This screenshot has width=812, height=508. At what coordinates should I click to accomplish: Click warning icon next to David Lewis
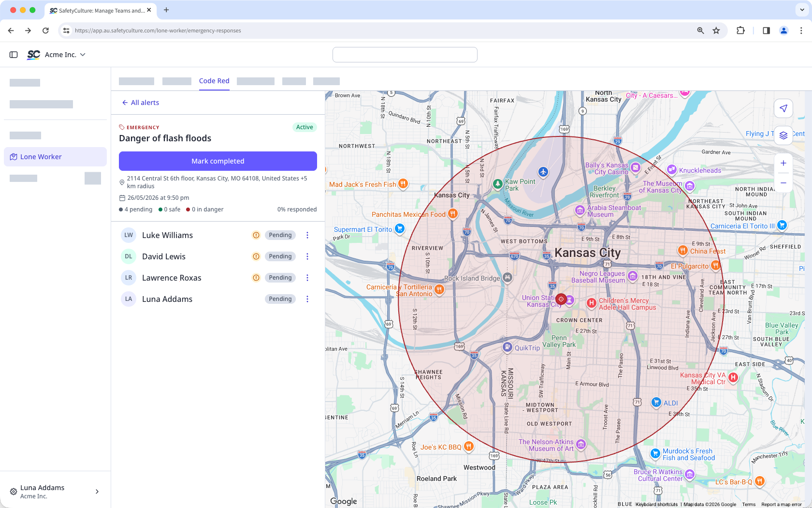[256, 256]
